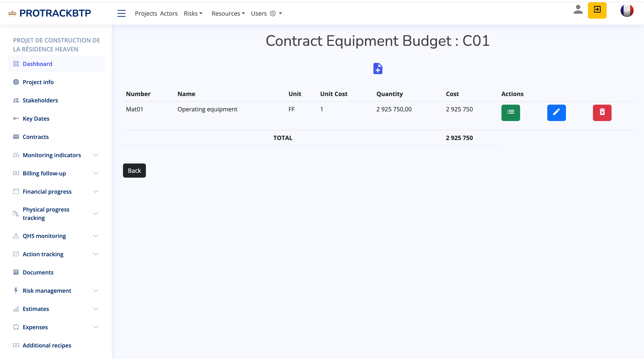Open the settings dropdown caret
Screen dimensions: 644x359
point(280,13)
